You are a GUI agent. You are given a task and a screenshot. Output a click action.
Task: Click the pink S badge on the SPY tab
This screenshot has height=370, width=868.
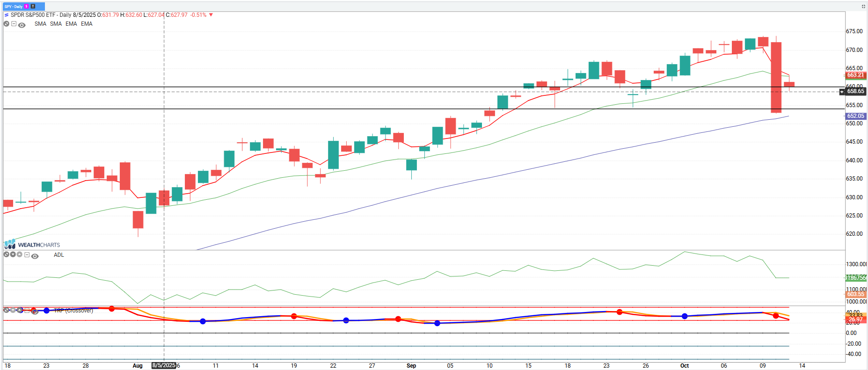27,7
